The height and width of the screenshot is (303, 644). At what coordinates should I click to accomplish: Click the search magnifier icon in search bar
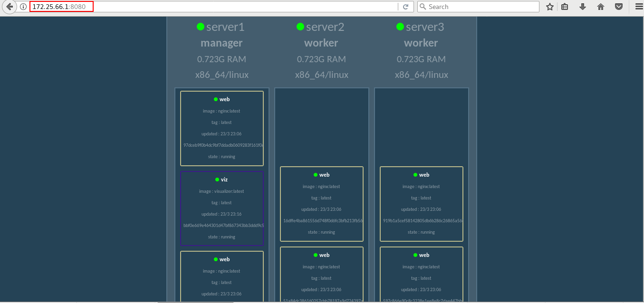tap(422, 7)
